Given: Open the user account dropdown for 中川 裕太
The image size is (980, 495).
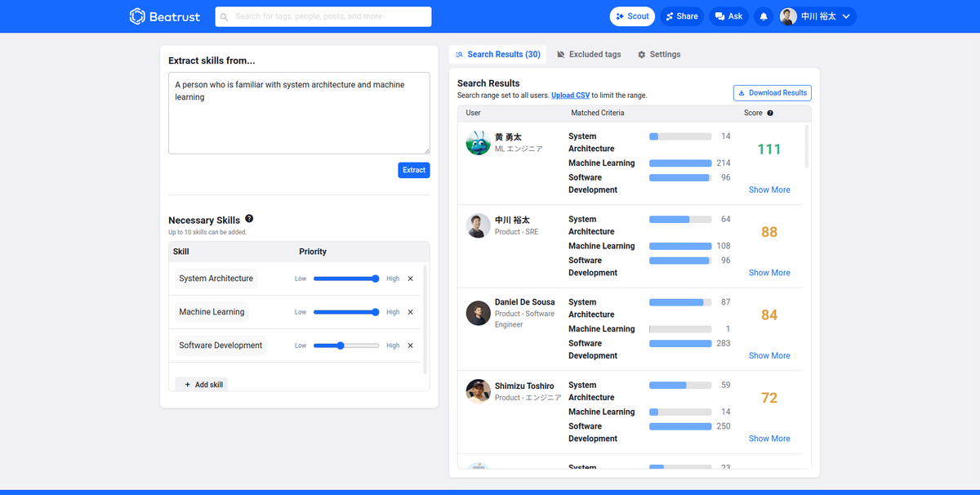Looking at the screenshot, I should [817, 16].
